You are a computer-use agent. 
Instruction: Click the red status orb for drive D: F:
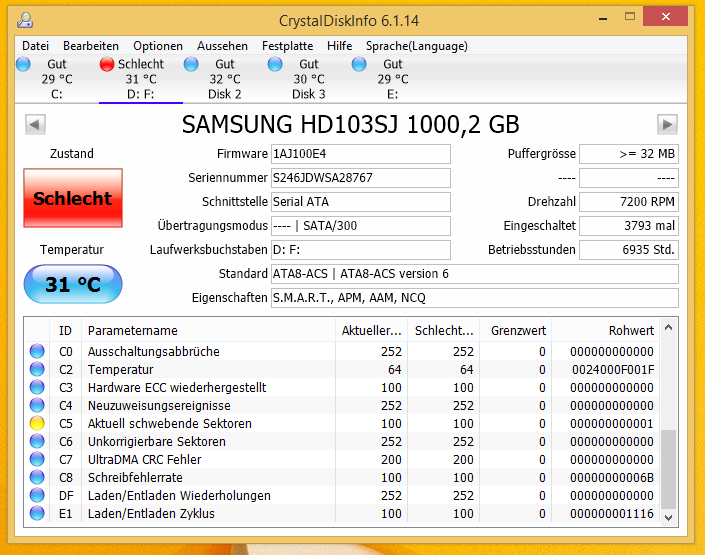[x=107, y=64]
